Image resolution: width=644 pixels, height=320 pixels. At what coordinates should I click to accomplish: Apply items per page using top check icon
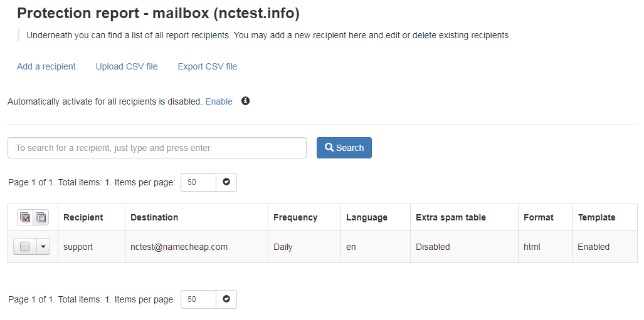coord(226,182)
